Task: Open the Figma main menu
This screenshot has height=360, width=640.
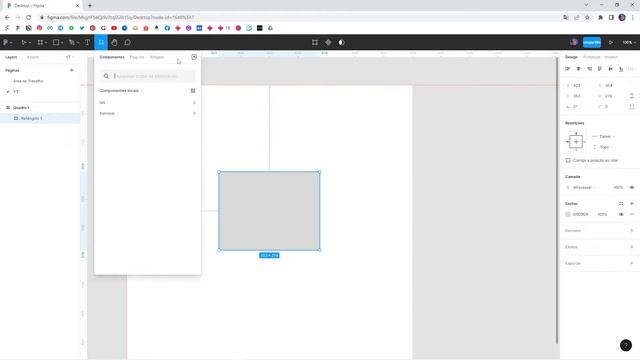Action: pos(7,42)
